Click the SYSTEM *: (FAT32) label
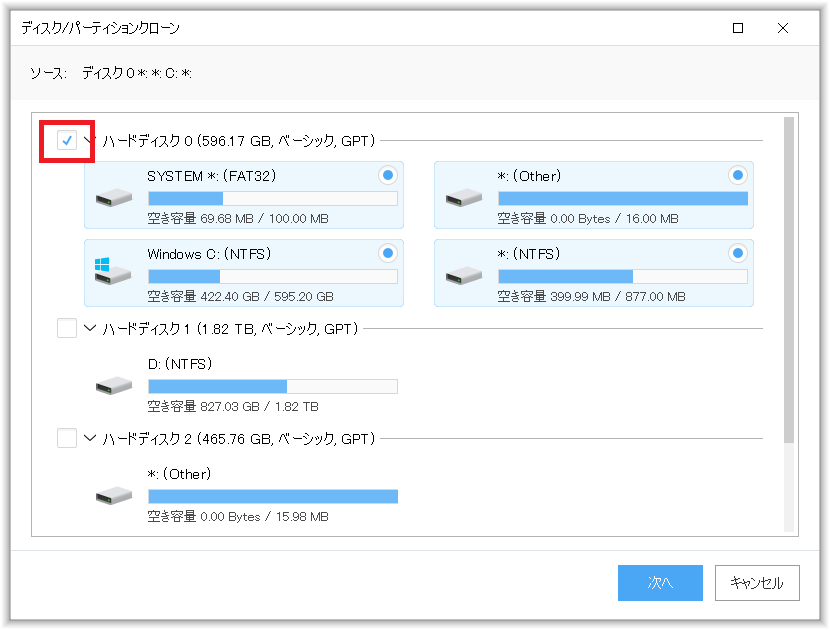 point(212,176)
